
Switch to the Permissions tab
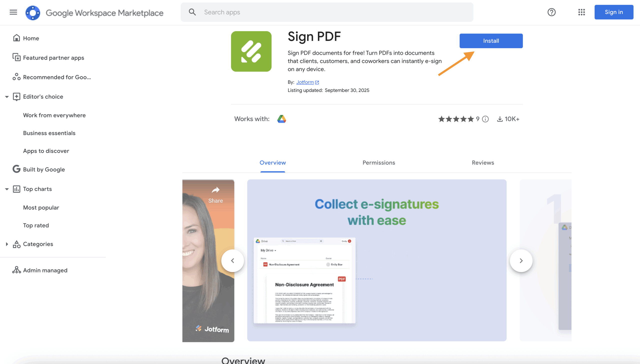click(x=378, y=163)
